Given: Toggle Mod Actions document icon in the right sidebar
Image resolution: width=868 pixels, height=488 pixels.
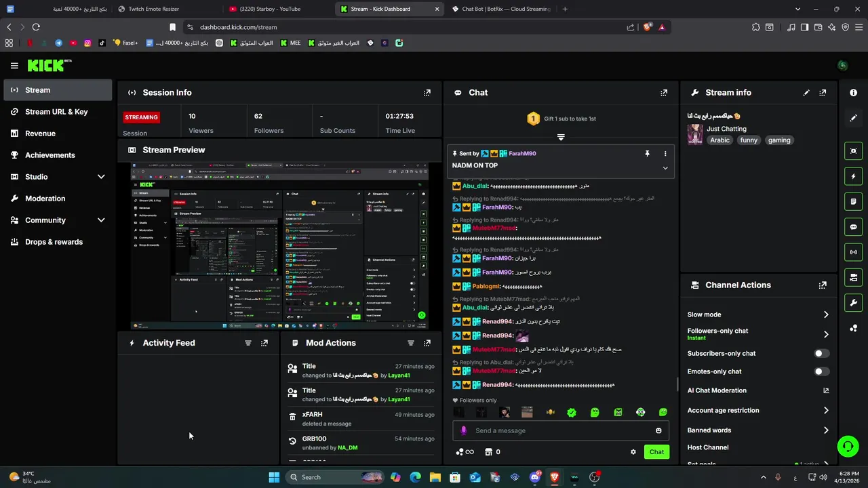Looking at the screenshot, I should pos(853,201).
